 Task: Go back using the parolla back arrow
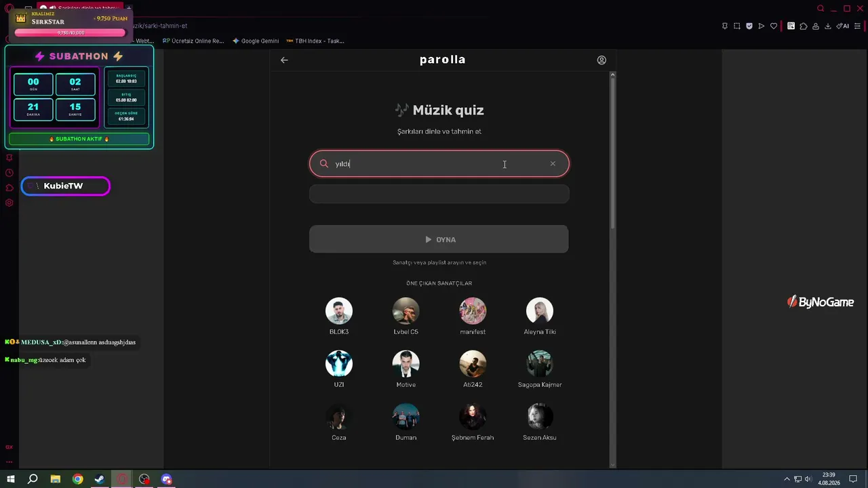point(284,60)
